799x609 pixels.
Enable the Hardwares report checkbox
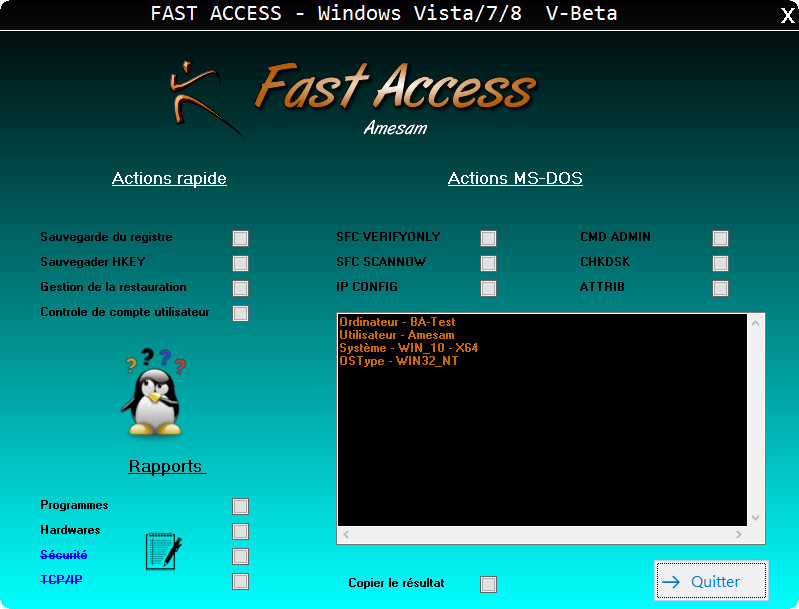(240, 531)
